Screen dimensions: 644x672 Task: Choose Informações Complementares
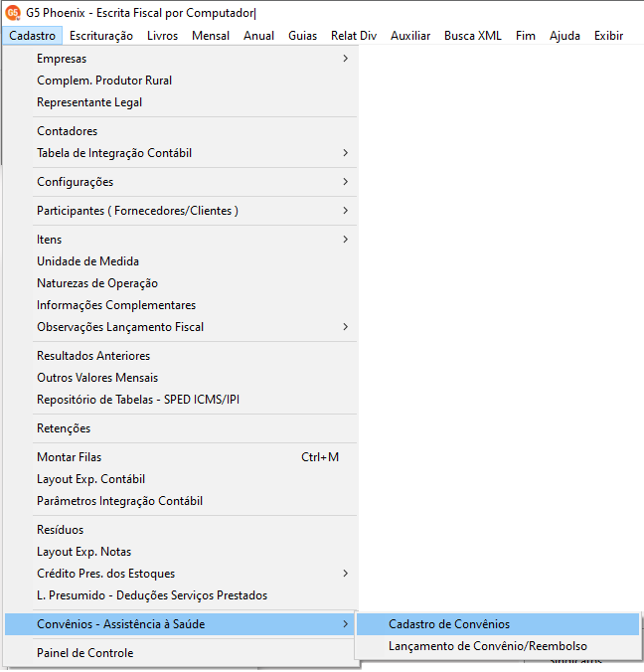(x=181, y=305)
